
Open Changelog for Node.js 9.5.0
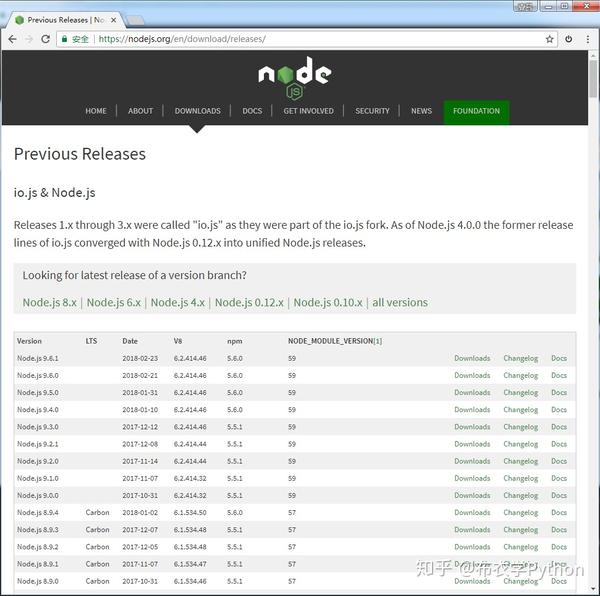coord(521,393)
